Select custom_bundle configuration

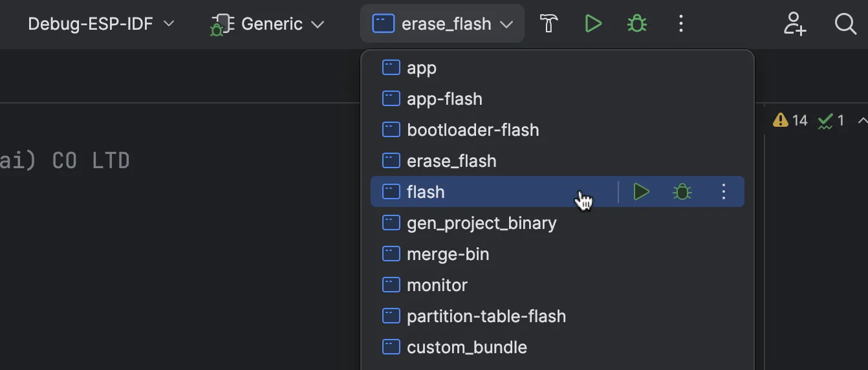click(466, 347)
